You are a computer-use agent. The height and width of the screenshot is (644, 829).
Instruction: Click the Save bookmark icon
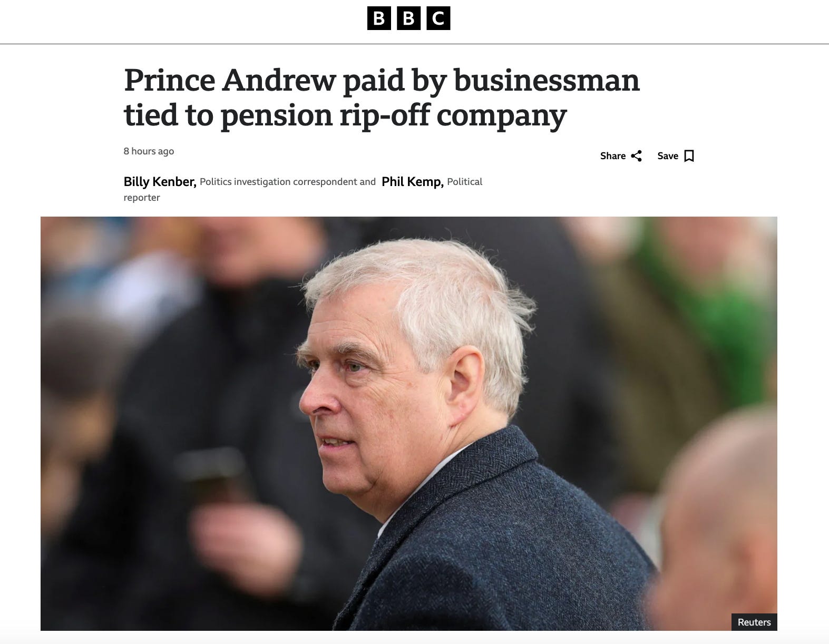click(689, 156)
